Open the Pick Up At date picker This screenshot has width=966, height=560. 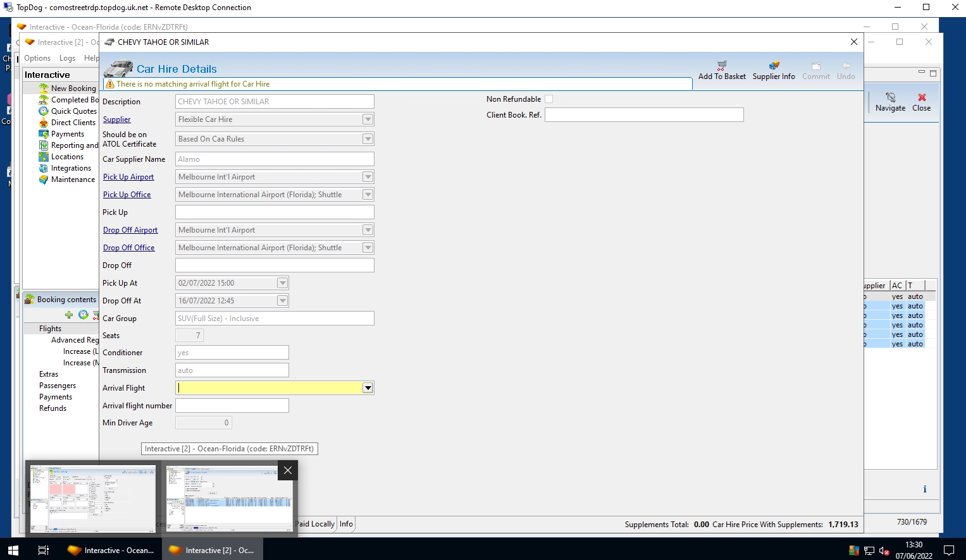point(282,283)
